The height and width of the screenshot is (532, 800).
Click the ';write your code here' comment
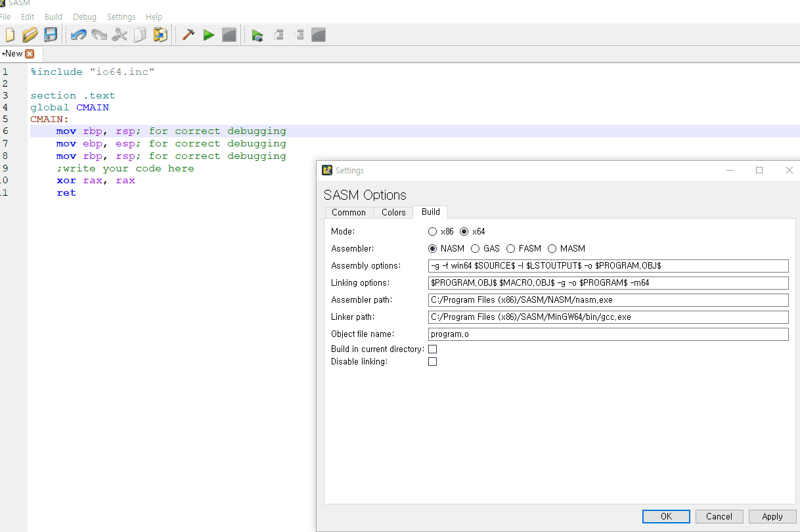click(x=125, y=168)
